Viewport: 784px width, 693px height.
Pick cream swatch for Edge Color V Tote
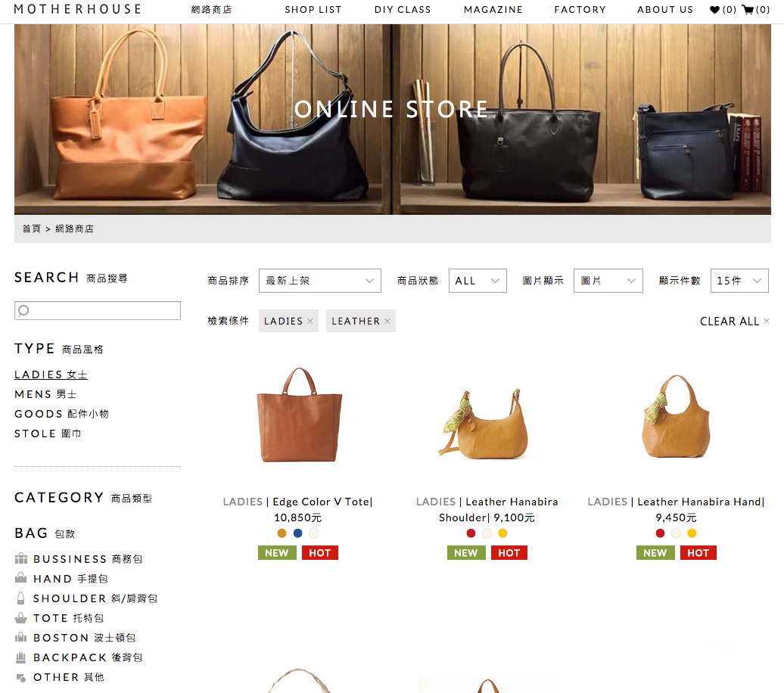pyautogui.click(x=314, y=533)
